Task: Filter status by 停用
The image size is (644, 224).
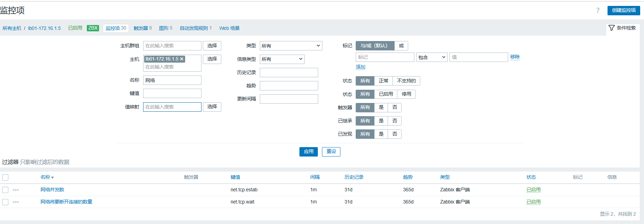Action: (x=406, y=94)
